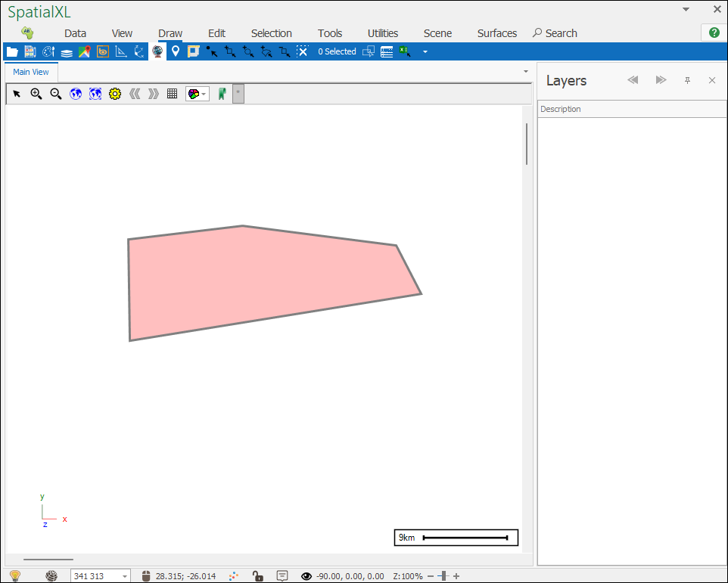Viewport: 728px width, 583px height.
Task: Click the zoom slider handle in status bar
Action: (443, 576)
